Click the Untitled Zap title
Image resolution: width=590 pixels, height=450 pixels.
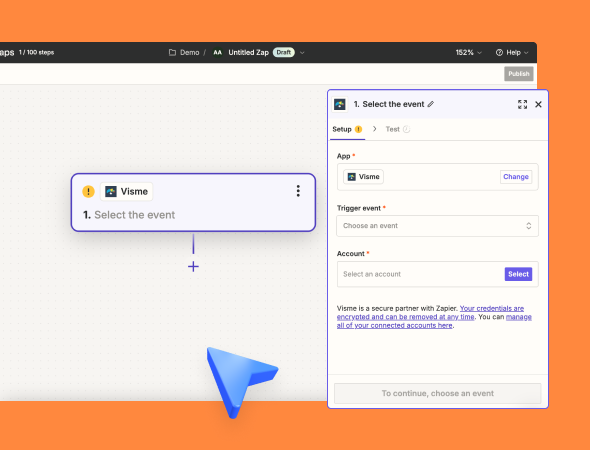click(x=248, y=53)
